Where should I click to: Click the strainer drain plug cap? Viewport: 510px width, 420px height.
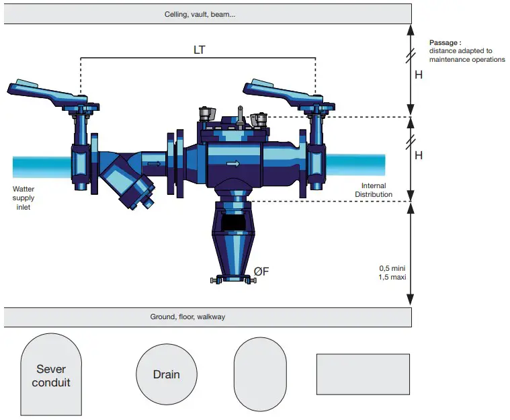(148, 204)
